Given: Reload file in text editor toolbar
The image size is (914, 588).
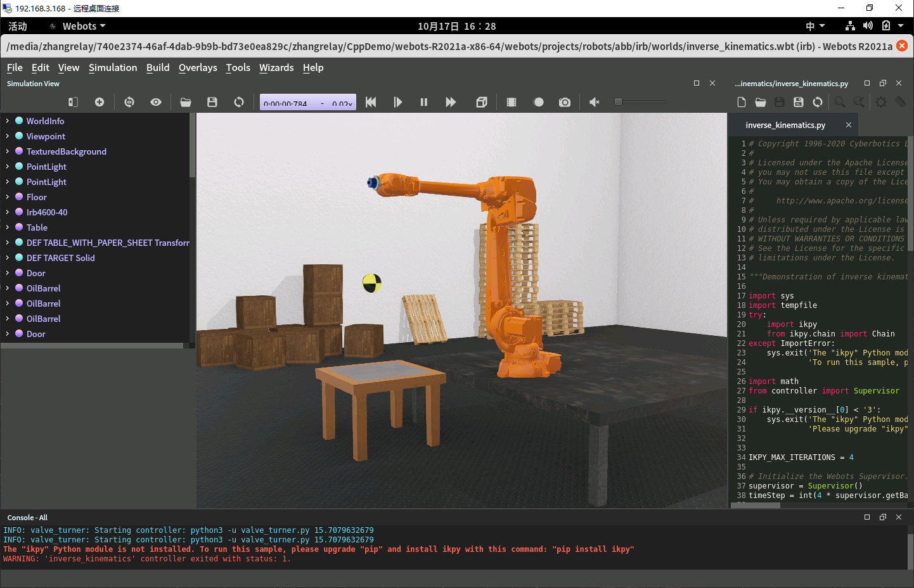Looking at the screenshot, I should (818, 102).
